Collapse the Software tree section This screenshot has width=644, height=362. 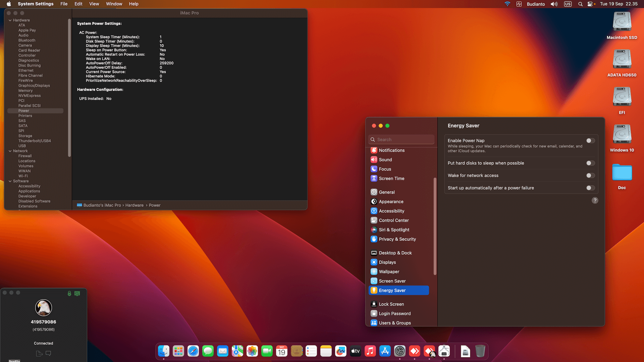(x=10, y=181)
